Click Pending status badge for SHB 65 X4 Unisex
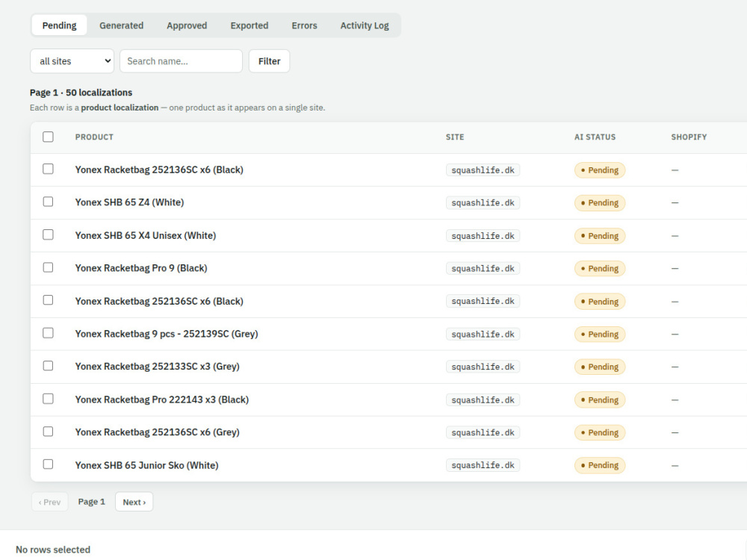The image size is (747, 560). 599,236
